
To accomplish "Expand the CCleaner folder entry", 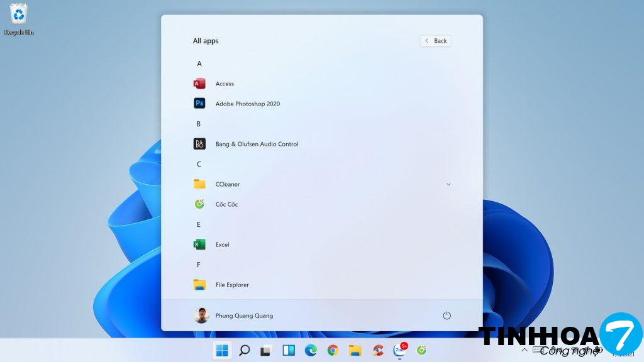I will (x=228, y=184).
